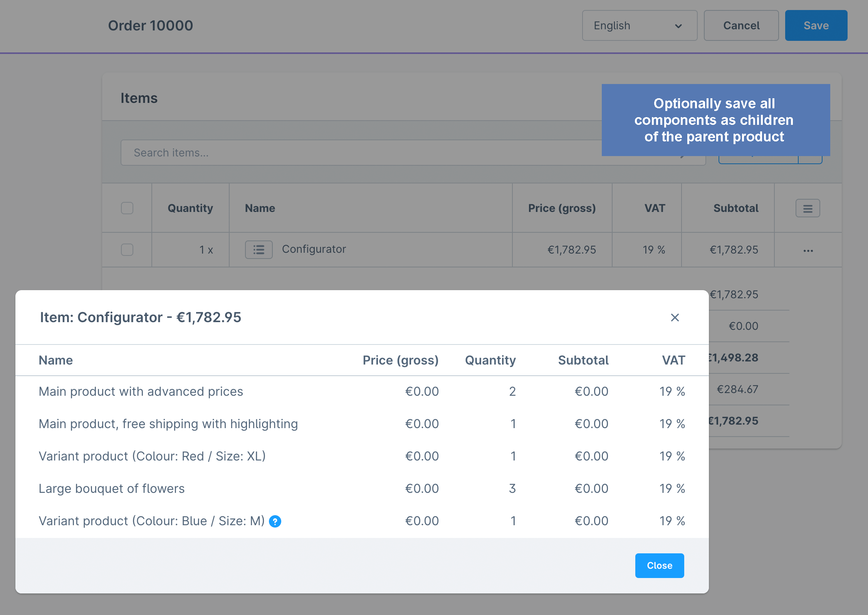This screenshot has height=615, width=868.
Task: Click Quantity column header in modal
Action: click(x=490, y=360)
